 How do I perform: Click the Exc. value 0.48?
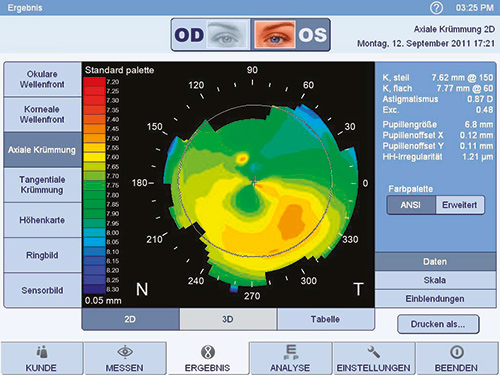(484, 110)
